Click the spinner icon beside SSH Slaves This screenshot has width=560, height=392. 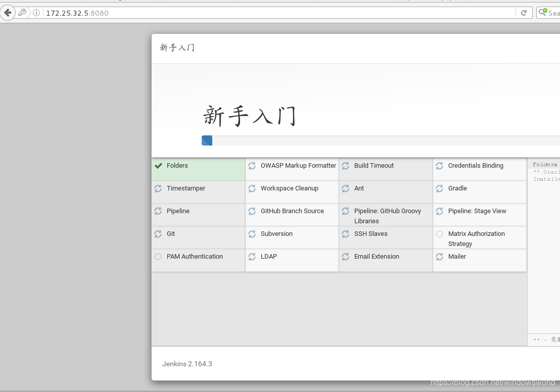tap(345, 234)
